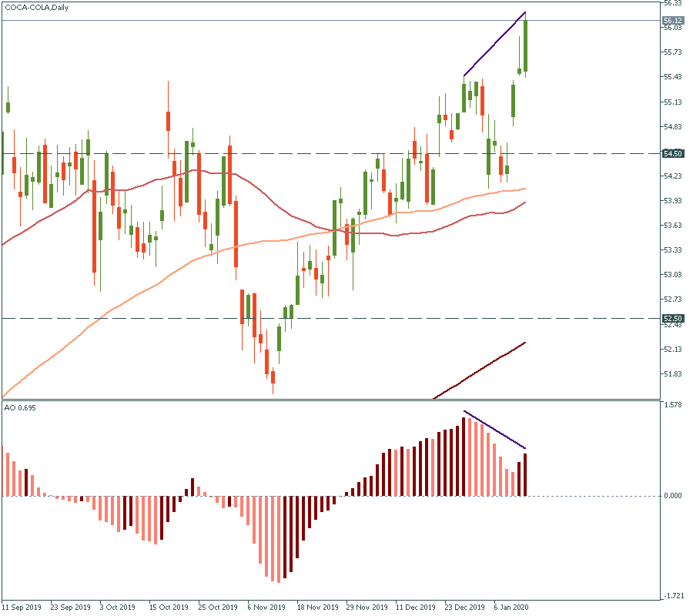Click the 52.50 horizontal level label
693x616 pixels.
tap(671, 318)
